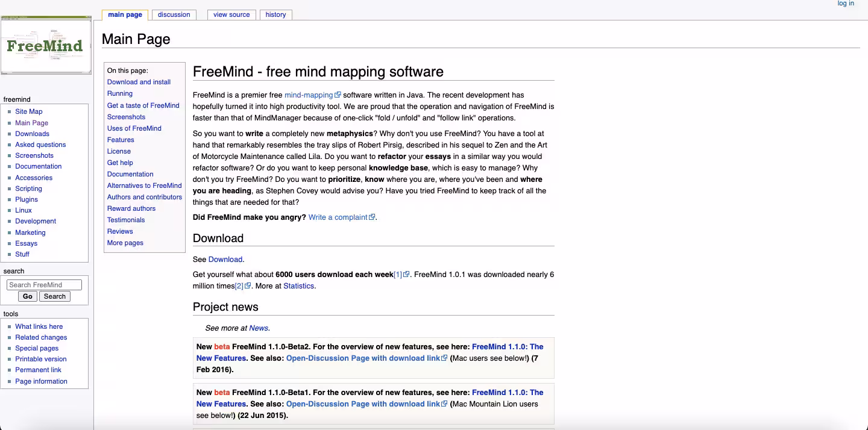Jump to Get help section
The image size is (868, 430).
coord(120,163)
